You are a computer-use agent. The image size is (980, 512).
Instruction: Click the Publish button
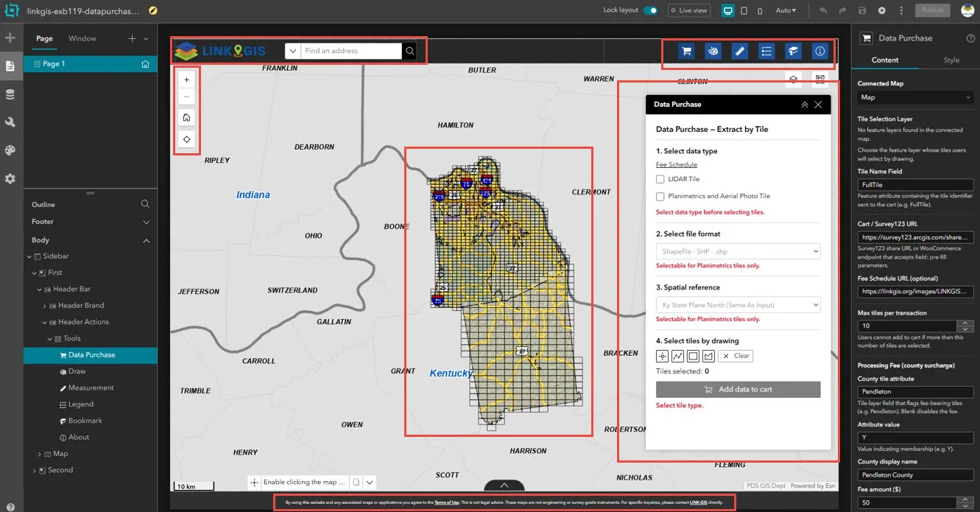pos(933,10)
